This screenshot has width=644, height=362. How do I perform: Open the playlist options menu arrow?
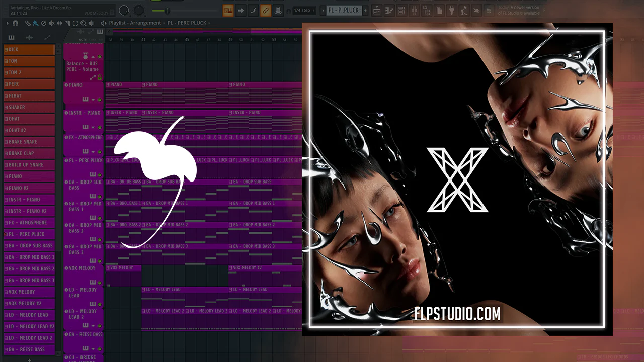click(7, 23)
